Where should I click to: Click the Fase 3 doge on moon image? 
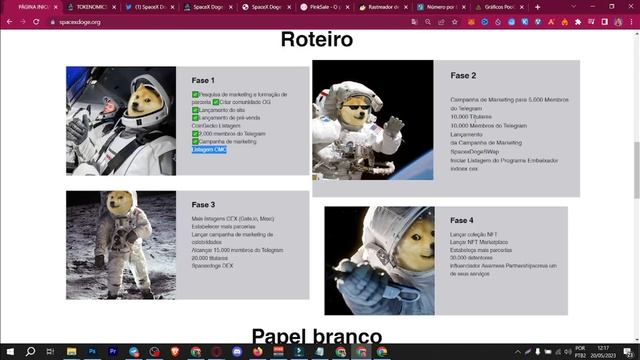click(x=121, y=245)
